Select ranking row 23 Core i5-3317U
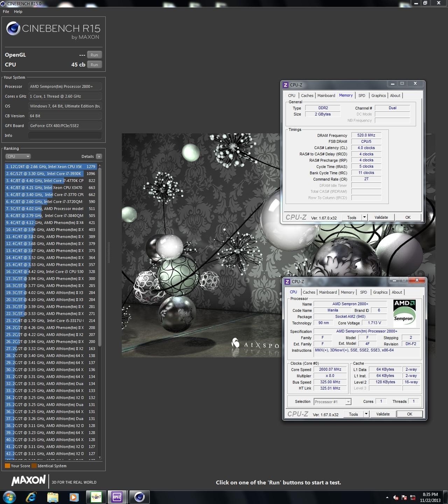 coord(51,321)
